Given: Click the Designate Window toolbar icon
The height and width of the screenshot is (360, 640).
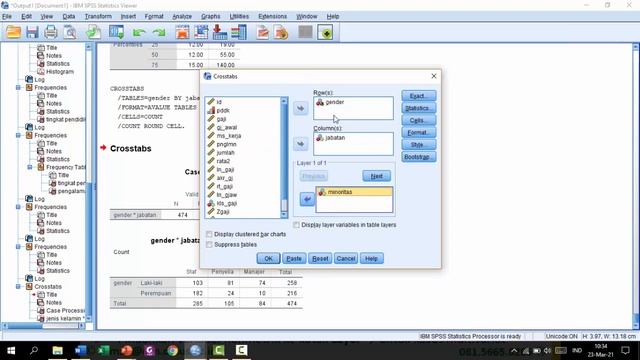Looking at the screenshot, I should point(326,32).
